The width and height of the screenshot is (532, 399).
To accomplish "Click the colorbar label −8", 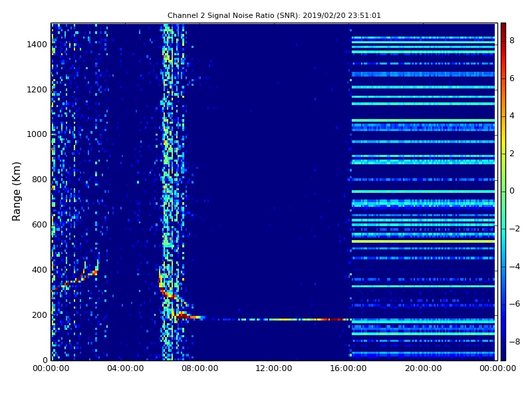I will (x=514, y=342).
